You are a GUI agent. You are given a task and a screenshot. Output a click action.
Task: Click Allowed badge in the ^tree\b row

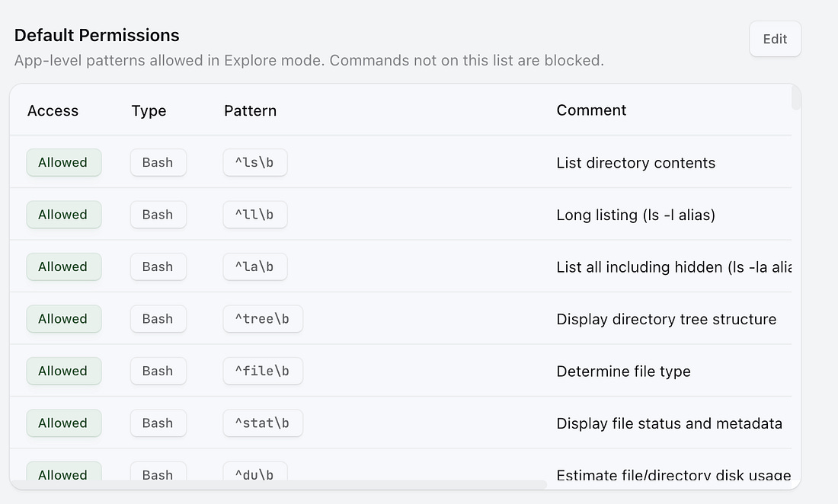tap(63, 319)
